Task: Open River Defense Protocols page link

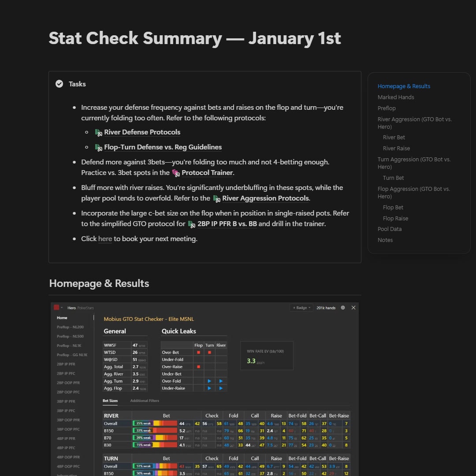Action: [x=142, y=132]
